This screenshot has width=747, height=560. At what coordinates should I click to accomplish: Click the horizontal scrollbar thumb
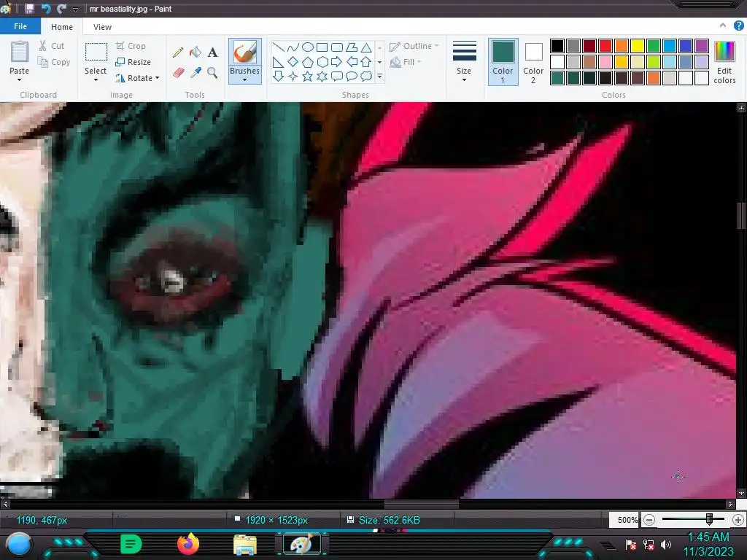(x=422, y=503)
